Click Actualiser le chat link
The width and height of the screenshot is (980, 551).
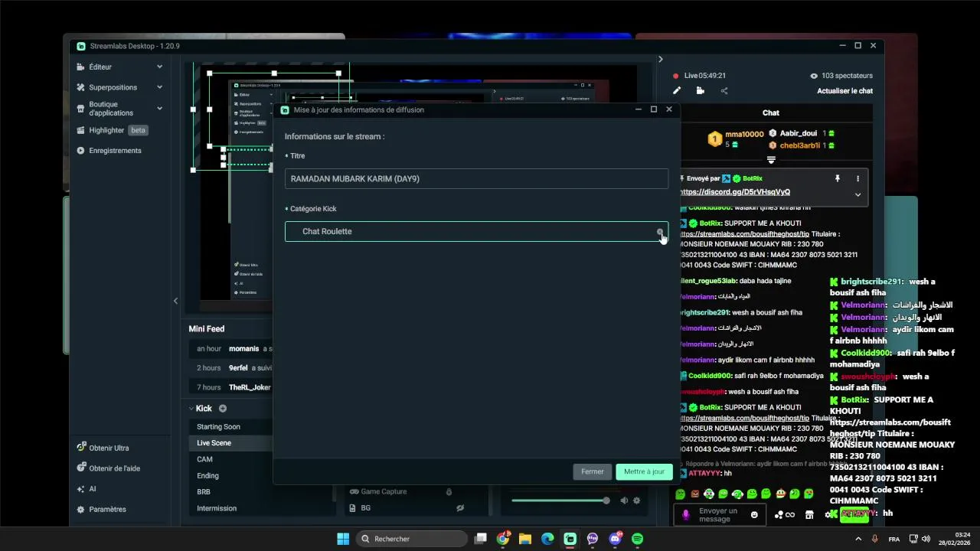click(x=844, y=91)
